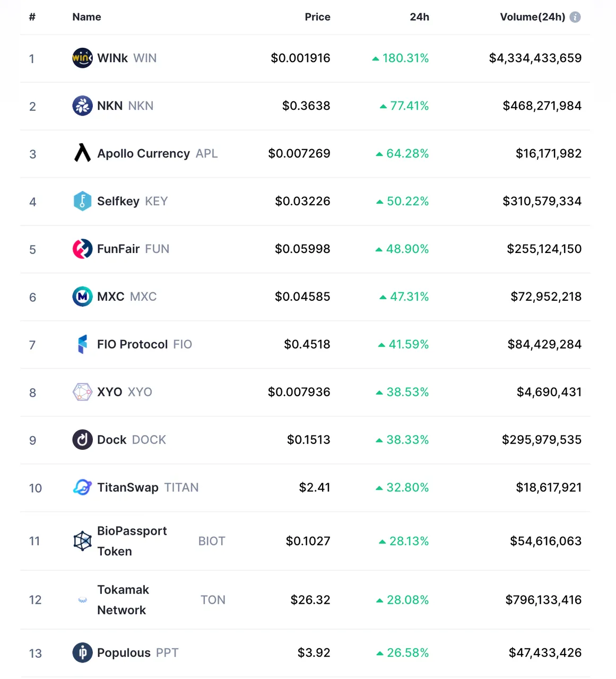Click the NKN coin logo icon
This screenshot has width=616, height=679.
[x=82, y=106]
